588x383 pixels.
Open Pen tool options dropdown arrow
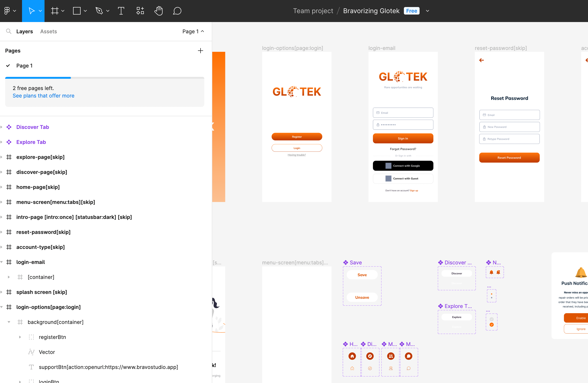point(108,11)
